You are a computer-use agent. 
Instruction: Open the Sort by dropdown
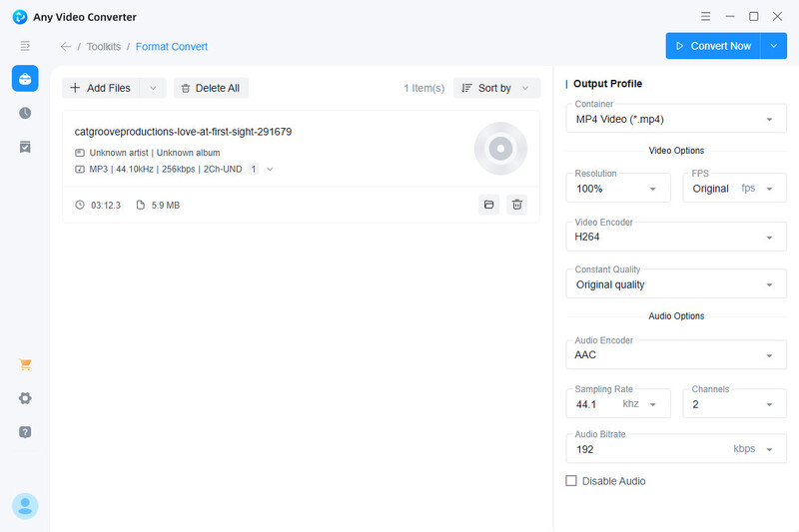click(x=496, y=88)
